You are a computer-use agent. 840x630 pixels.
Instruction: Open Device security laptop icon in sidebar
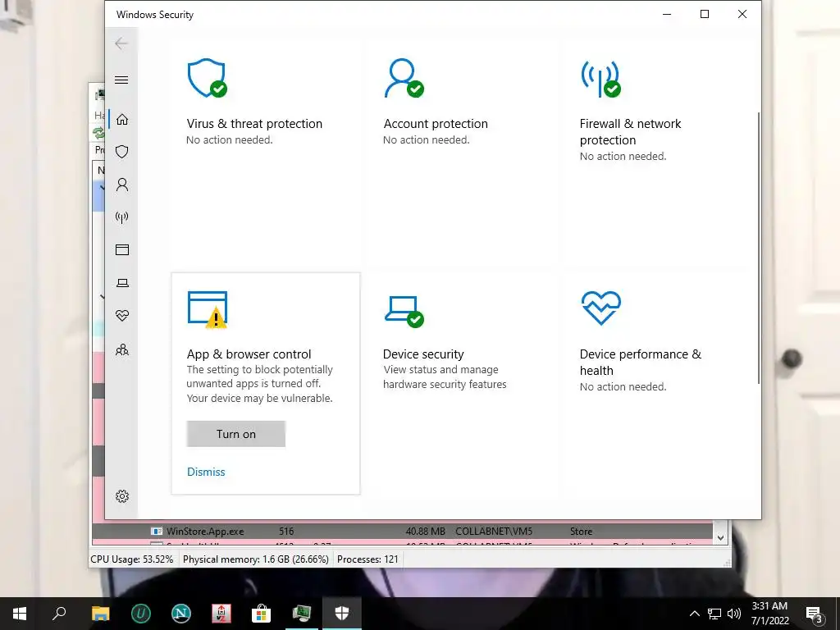coord(122,283)
